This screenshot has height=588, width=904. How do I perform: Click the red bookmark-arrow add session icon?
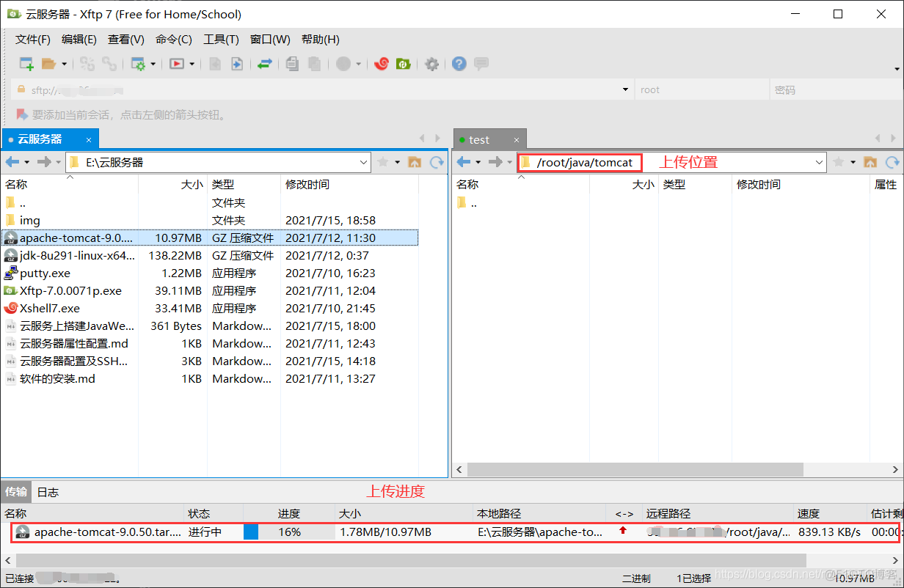point(21,114)
